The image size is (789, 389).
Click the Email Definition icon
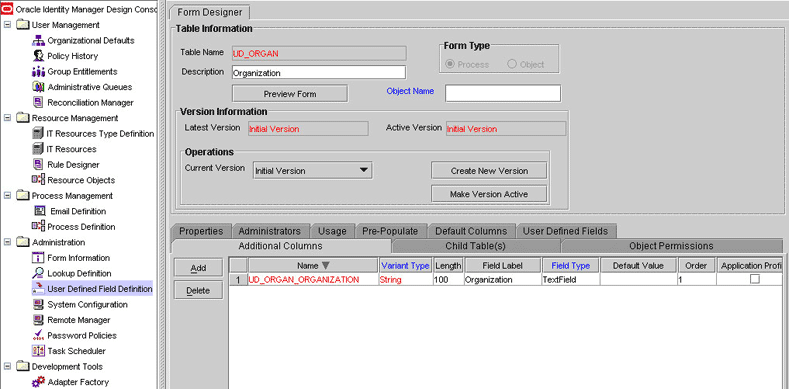[39, 211]
